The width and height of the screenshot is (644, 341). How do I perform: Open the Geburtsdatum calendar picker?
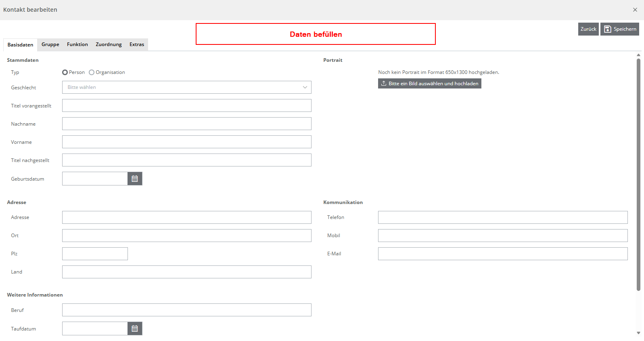(135, 179)
